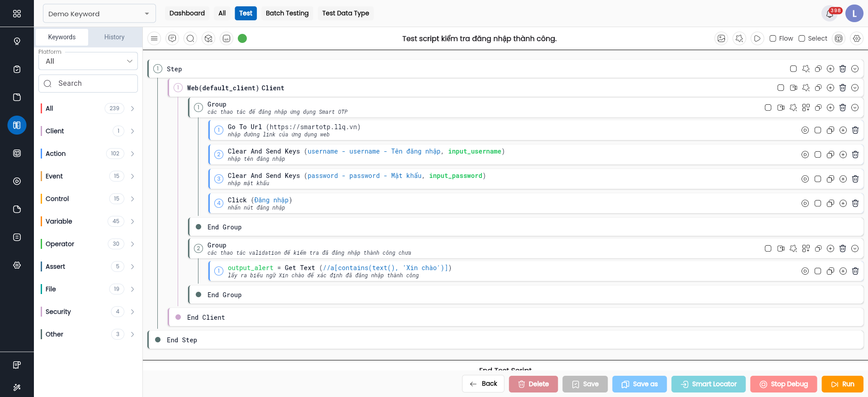Image resolution: width=868 pixels, height=397 pixels.
Task: Switch to the History tab
Action: (x=114, y=37)
